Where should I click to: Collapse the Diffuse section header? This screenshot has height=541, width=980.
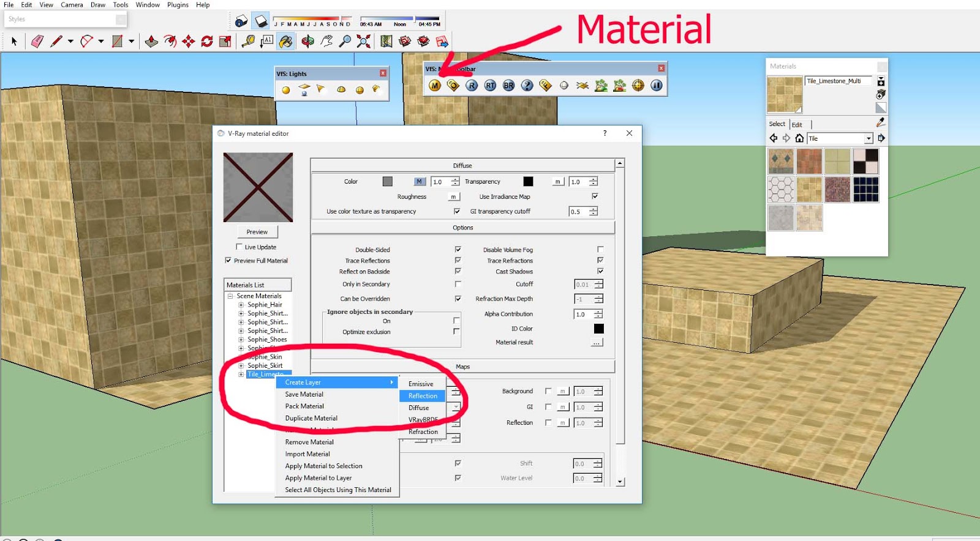coord(462,165)
